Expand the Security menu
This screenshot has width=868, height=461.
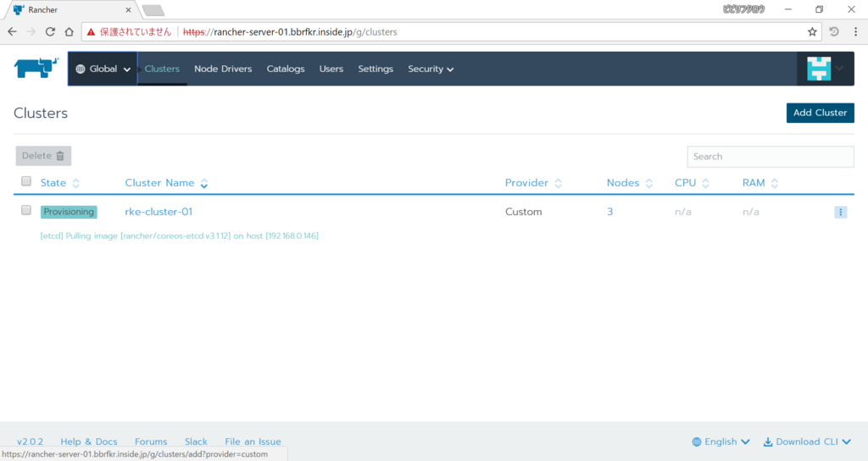(431, 69)
